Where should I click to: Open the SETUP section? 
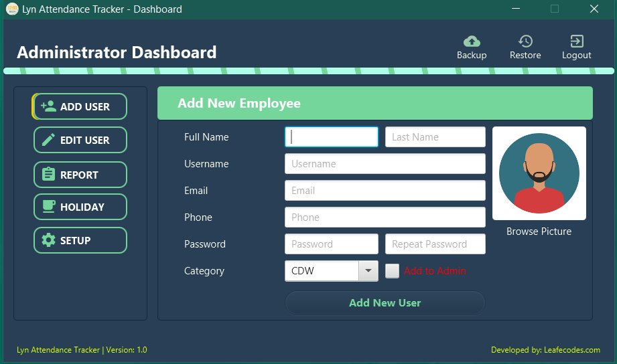pos(80,240)
